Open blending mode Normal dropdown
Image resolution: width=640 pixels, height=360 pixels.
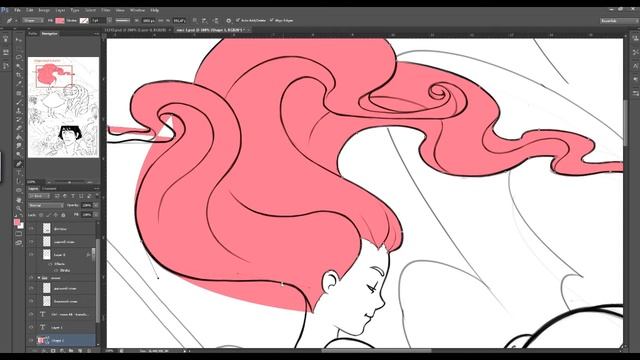tap(46, 205)
